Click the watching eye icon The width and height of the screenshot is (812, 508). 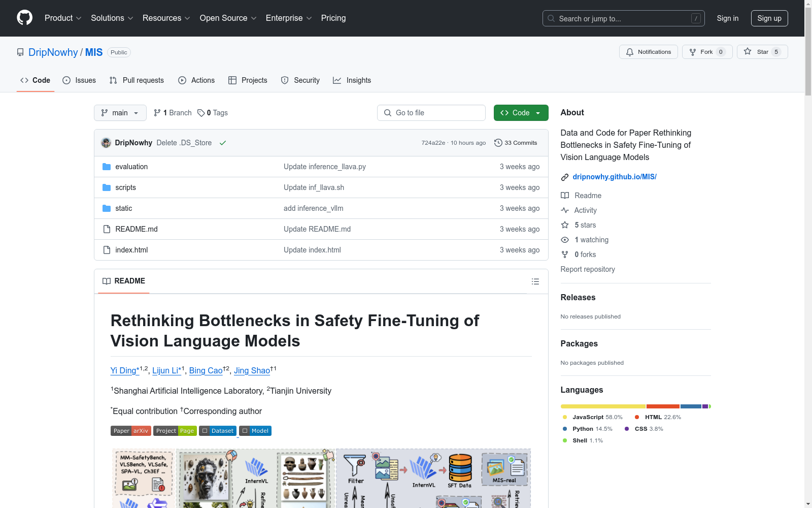[x=565, y=240]
